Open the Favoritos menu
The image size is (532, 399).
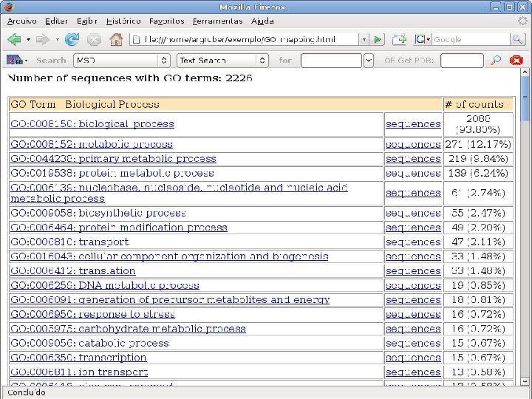pos(166,21)
